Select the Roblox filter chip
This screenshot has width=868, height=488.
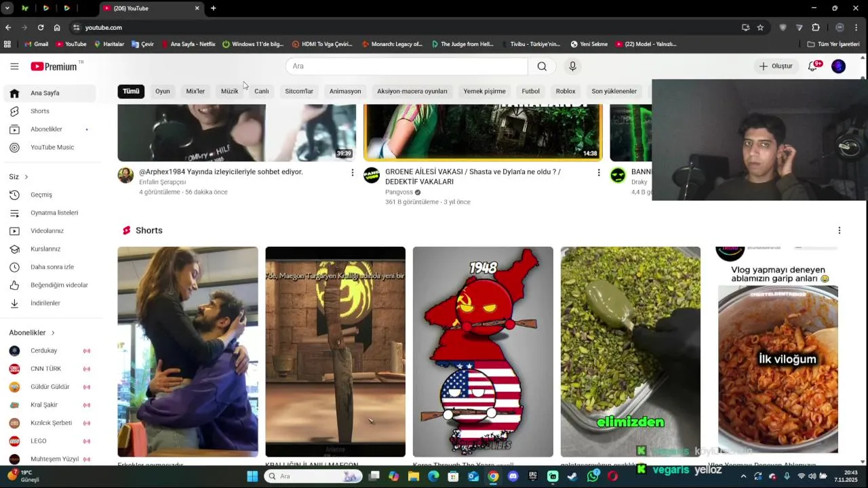click(566, 91)
